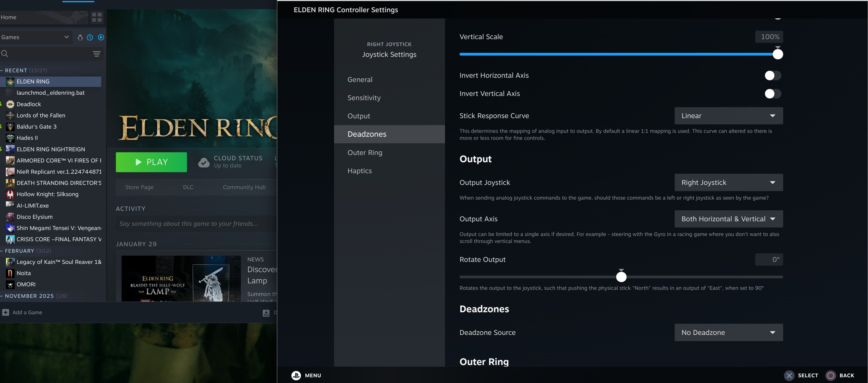Select the Sensitivity settings section

point(364,98)
